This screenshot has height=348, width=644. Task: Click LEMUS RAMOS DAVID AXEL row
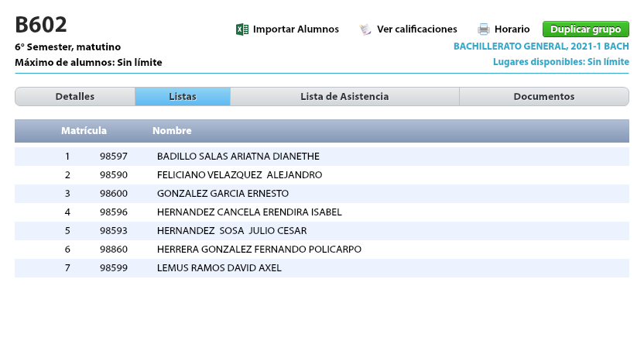[219, 268]
